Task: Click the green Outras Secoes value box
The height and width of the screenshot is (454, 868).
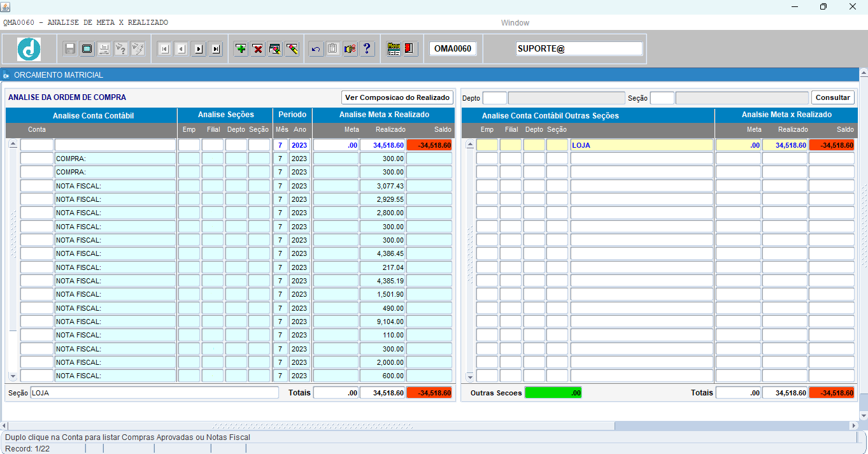Action: click(553, 393)
